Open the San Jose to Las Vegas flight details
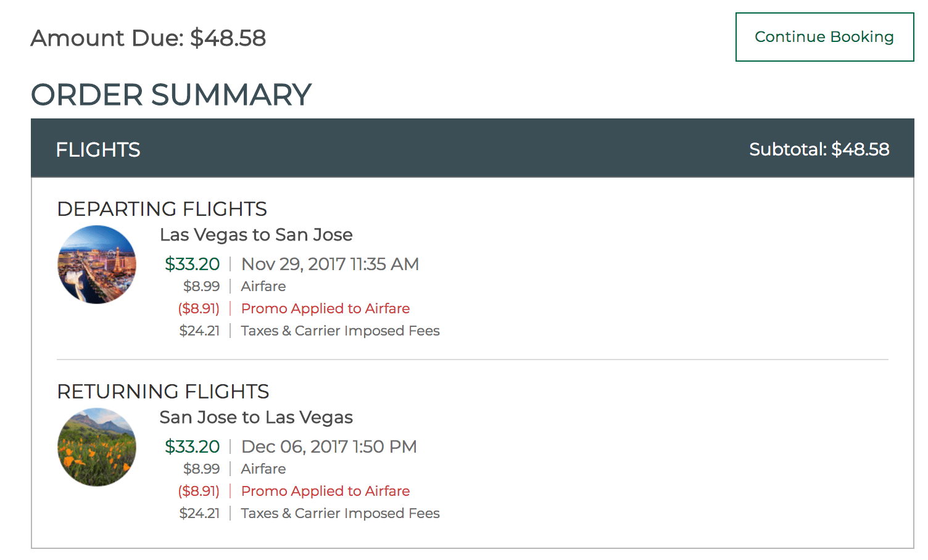 (x=256, y=418)
